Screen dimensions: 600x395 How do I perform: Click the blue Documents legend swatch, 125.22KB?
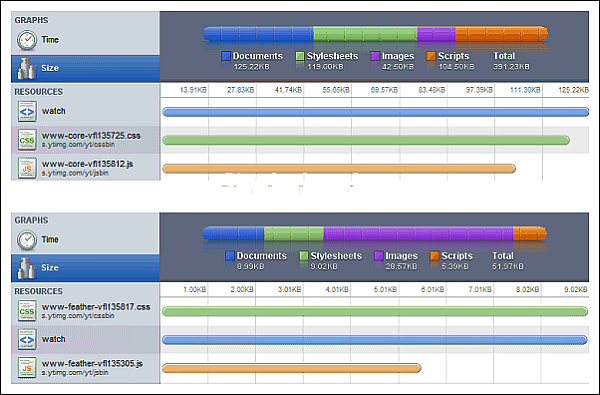tap(226, 56)
